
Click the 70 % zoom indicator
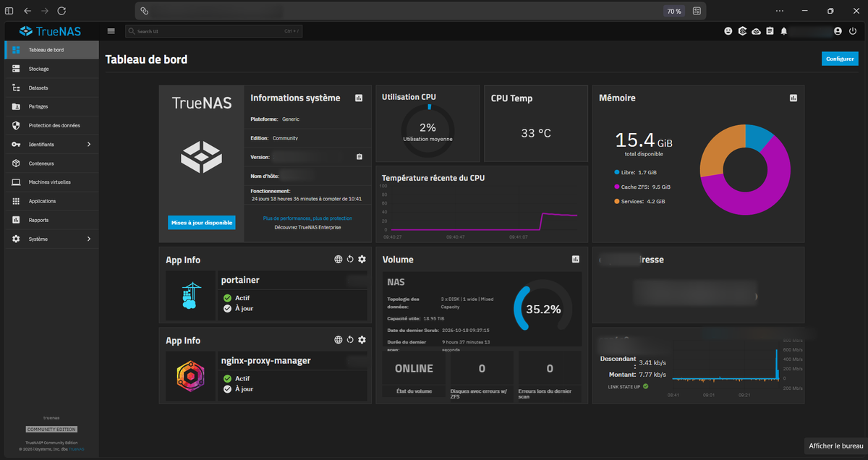pos(674,11)
